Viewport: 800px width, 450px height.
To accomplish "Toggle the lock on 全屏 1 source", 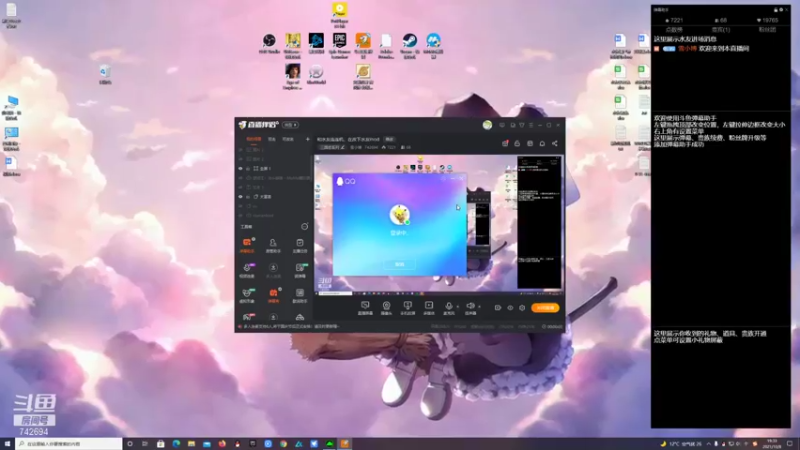I will point(248,168).
